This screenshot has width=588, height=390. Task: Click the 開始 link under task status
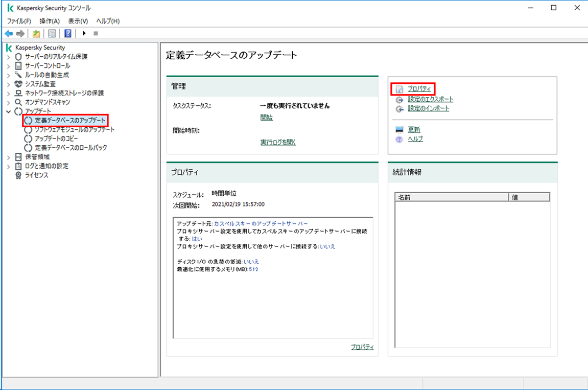click(x=267, y=118)
